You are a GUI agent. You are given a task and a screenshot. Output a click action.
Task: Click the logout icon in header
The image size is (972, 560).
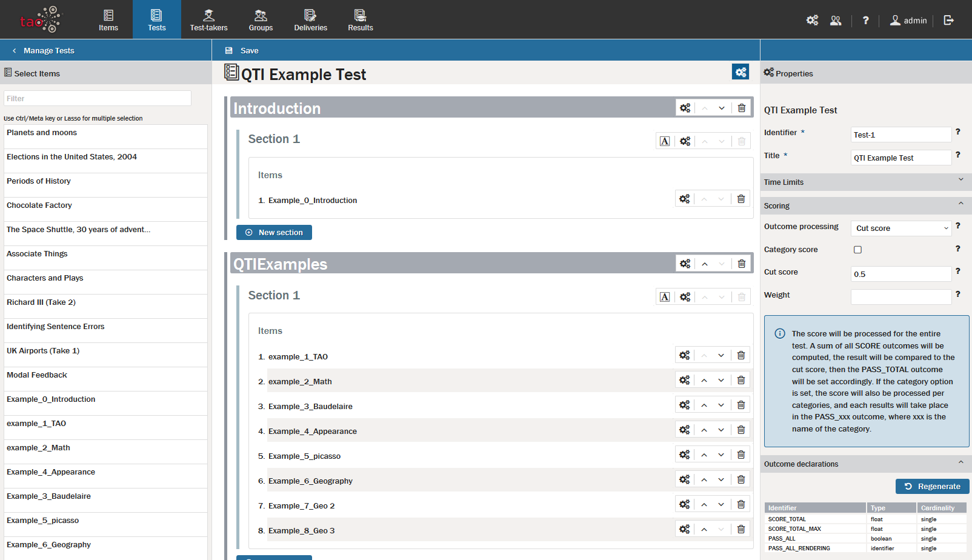(948, 20)
